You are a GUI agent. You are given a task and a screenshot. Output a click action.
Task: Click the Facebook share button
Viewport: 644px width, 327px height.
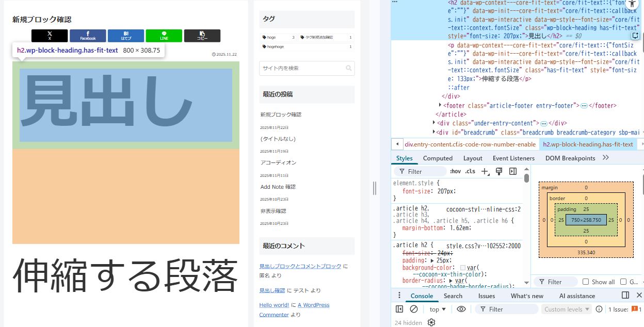click(x=88, y=36)
